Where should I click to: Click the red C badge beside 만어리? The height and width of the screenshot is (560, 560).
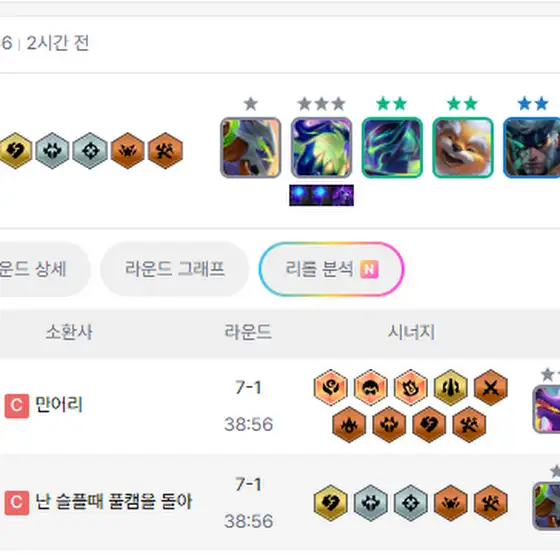pos(16,406)
